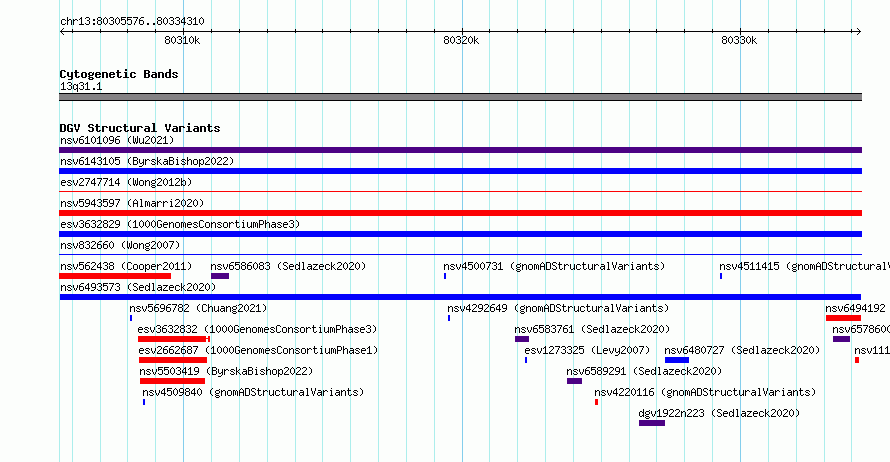Open esv3632832 (1000GenomesConsortiumPhase3) label
Viewport: 890px width, 462px height.
tap(257, 329)
